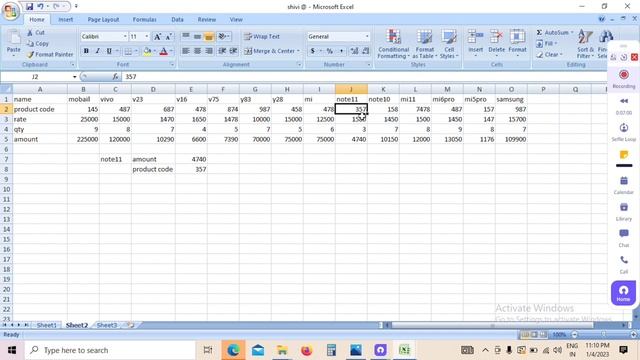This screenshot has height=360, width=640.
Task: Open Calendar in the side panel
Action: (x=624, y=185)
